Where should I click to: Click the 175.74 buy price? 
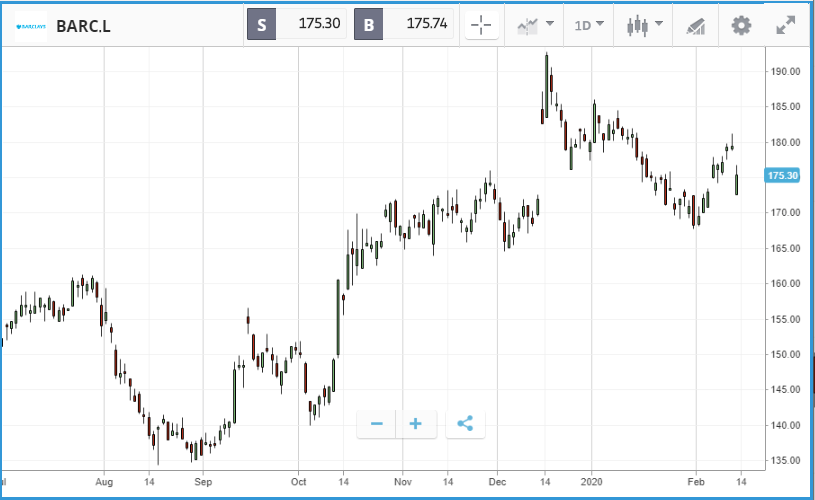pyautogui.click(x=427, y=23)
